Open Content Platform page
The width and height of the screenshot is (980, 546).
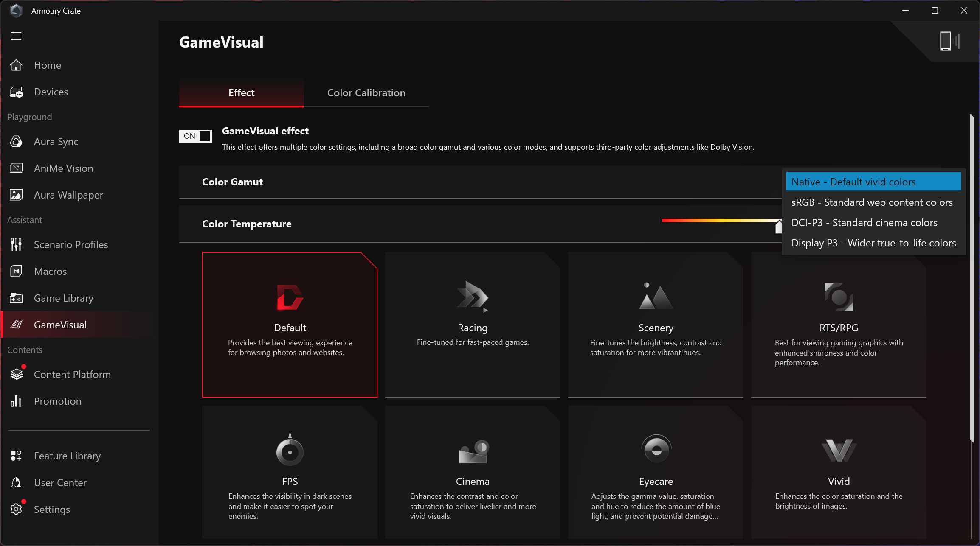72,375
